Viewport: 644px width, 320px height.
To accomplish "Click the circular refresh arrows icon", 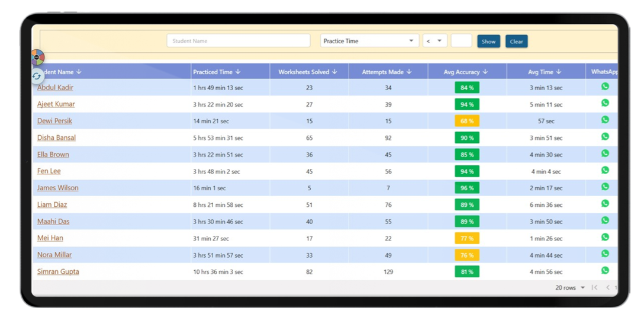I will (x=37, y=76).
